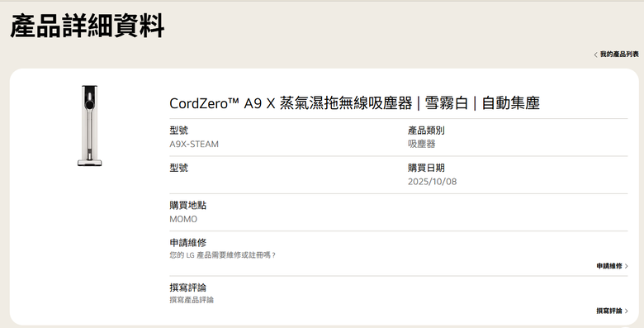This screenshot has height=328, width=644.
Task: Open the 申請維修 link on the right
Action: (613, 266)
